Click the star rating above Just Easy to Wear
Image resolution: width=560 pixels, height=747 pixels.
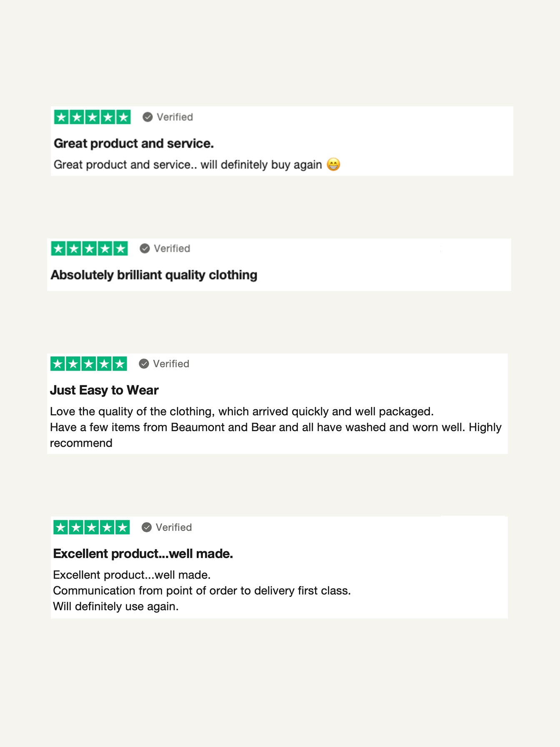tap(88, 364)
